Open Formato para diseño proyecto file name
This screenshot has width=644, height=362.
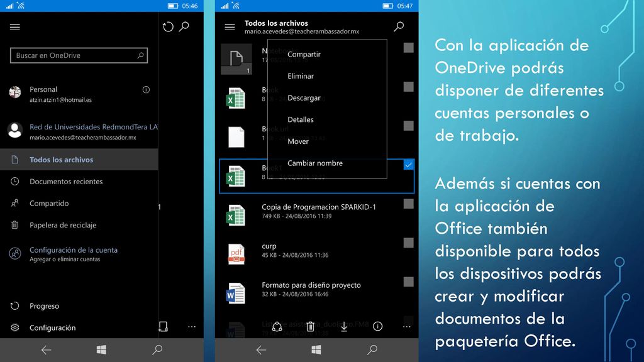click(x=311, y=285)
